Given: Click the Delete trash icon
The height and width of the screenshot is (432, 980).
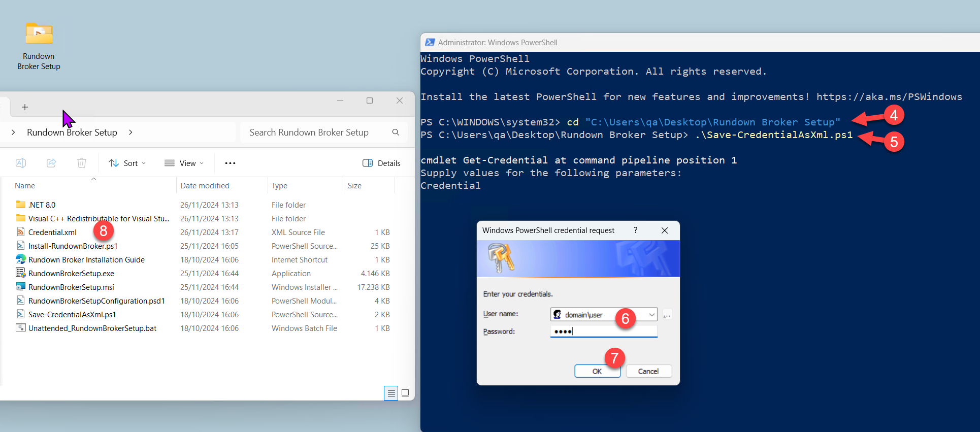Looking at the screenshot, I should pyautogui.click(x=82, y=163).
